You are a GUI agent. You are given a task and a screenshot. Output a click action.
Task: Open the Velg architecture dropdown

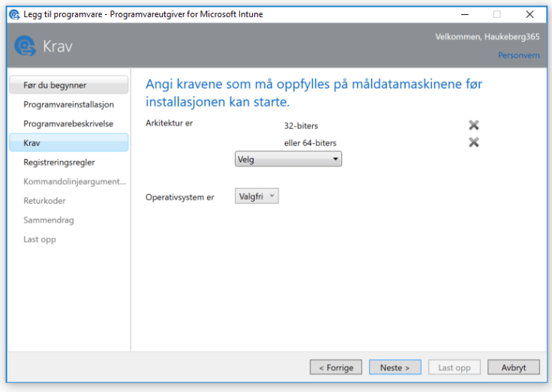point(288,159)
